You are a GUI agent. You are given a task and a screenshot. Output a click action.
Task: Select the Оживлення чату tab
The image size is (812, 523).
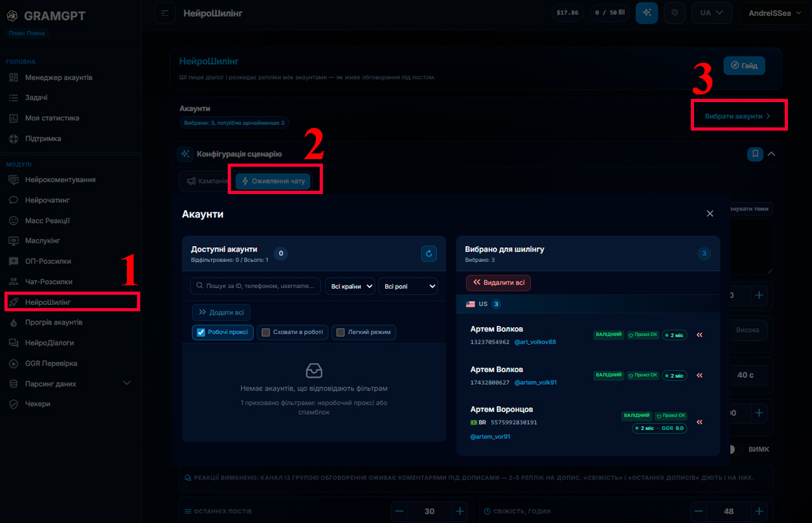coord(273,181)
